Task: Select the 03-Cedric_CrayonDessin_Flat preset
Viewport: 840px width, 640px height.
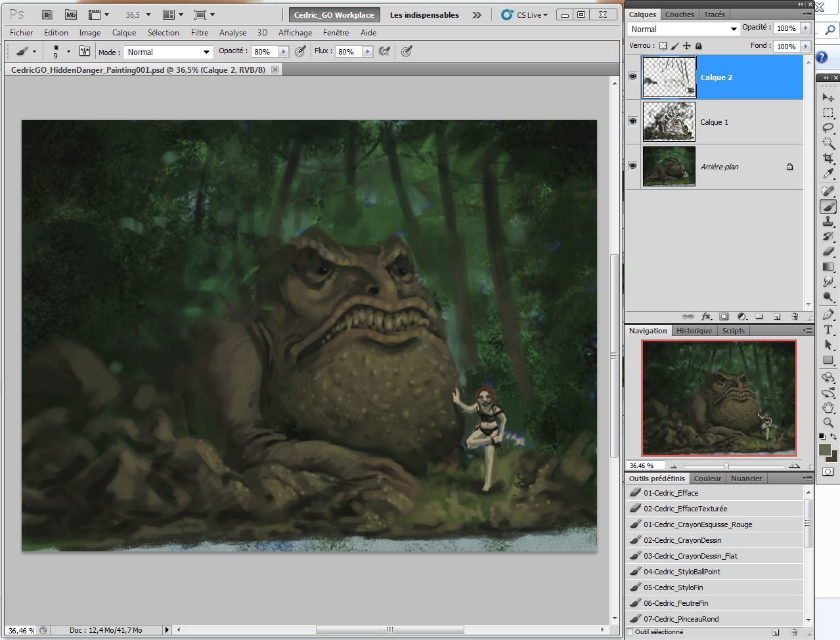Action: pos(690,556)
